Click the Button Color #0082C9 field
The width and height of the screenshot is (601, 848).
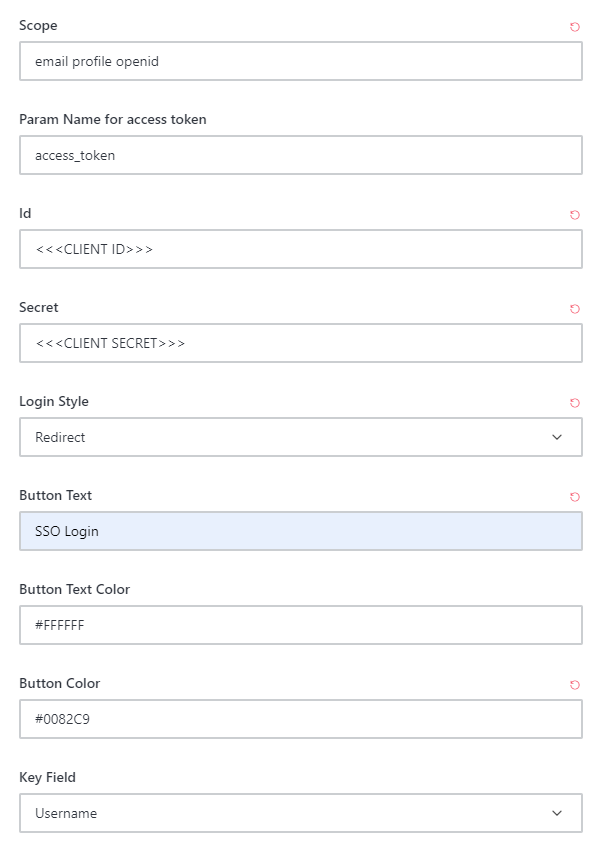pos(300,719)
